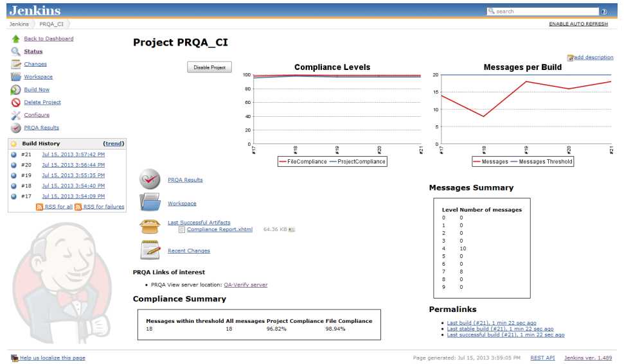Open build Jul 15, 2013 3:57:42 PM

tap(73, 155)
